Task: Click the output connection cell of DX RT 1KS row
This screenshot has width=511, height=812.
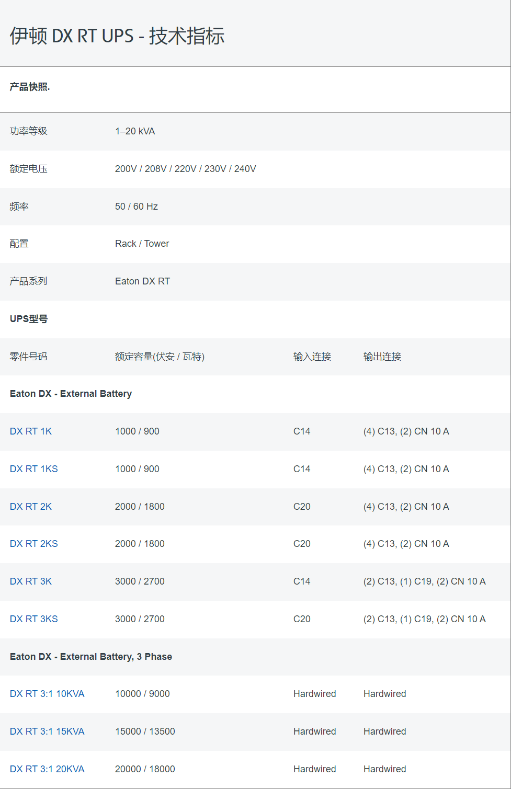Action: [x=406, y=469]
